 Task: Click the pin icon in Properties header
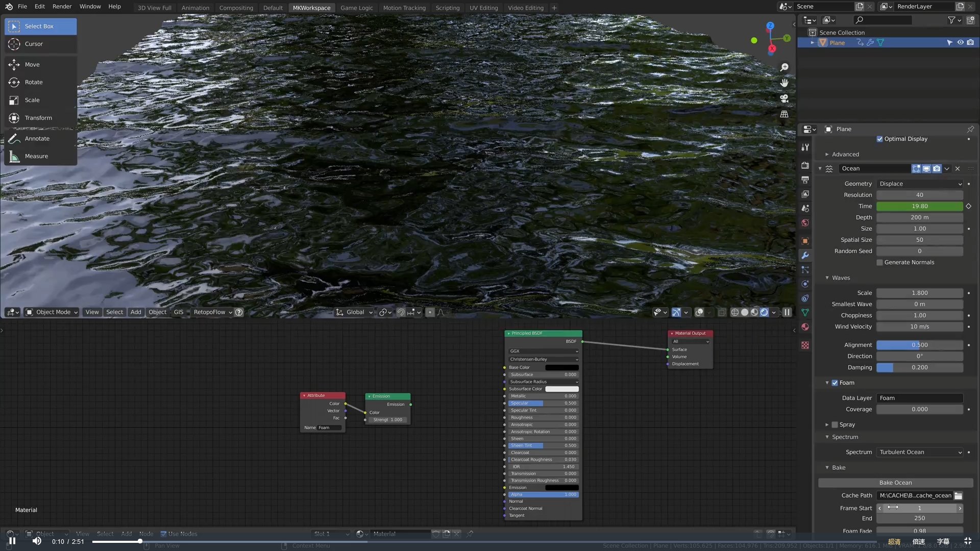[x=970, y=129]
